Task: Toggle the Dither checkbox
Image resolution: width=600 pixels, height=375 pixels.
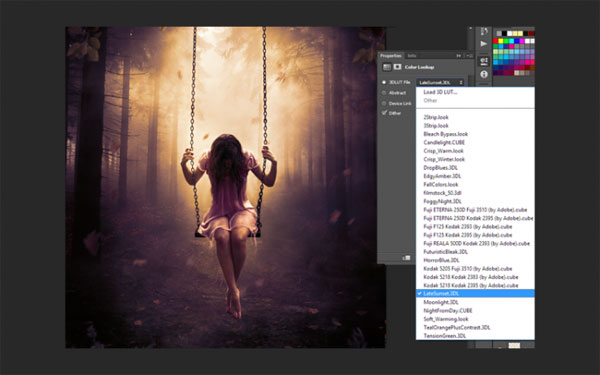Action: pyautogui.click(x=384, y=113)
